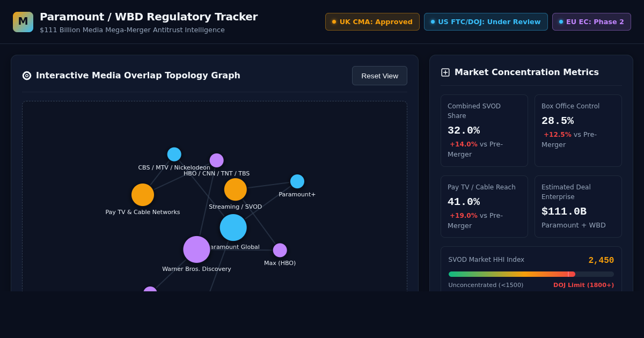Click the Estimated Deal Enterprise card
The image size is (644, 338).
[x=578, y=207]
